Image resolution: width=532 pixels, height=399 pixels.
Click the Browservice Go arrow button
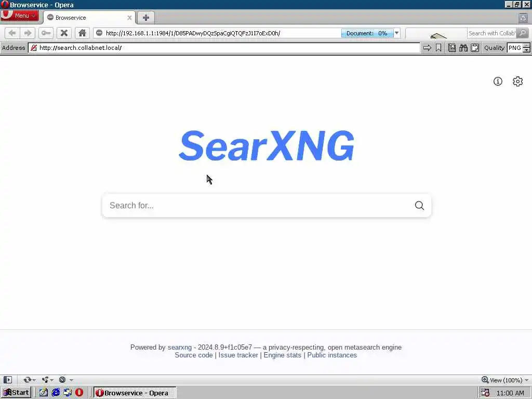(427, 48)
